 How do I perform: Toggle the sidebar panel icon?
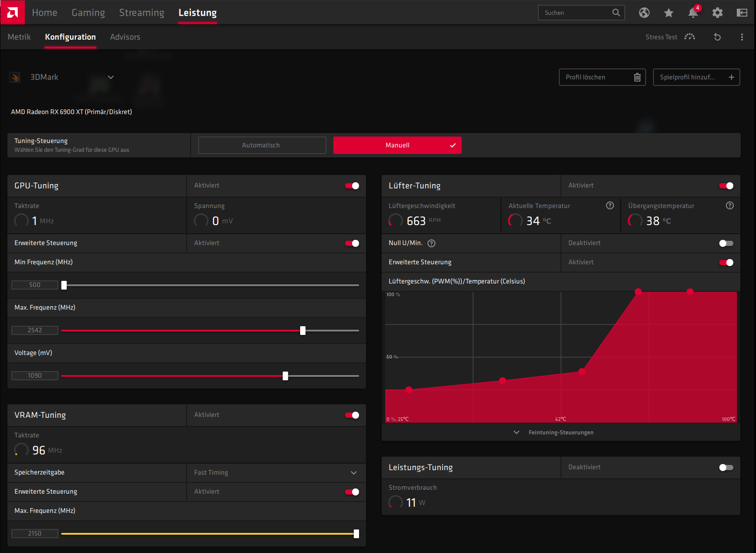coord(742,13)
